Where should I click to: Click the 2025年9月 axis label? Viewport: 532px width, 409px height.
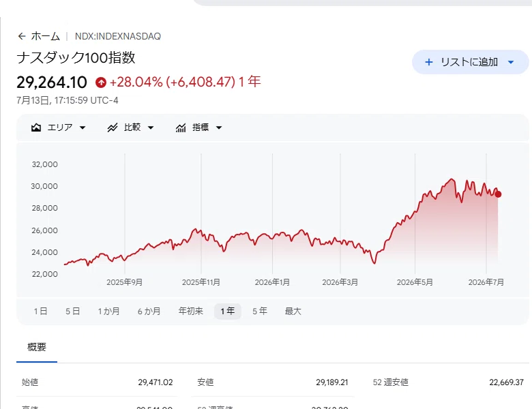(125, 282)
